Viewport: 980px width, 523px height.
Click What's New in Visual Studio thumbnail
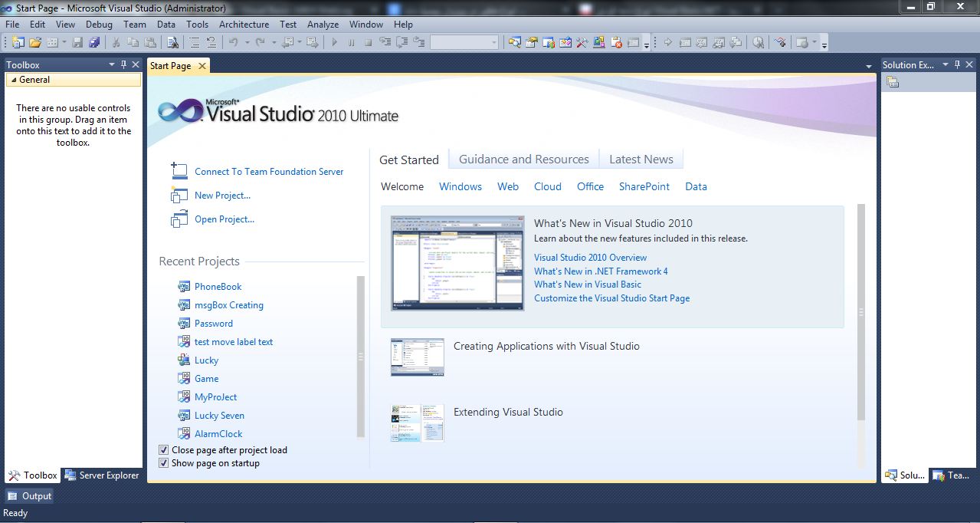[457, 263]
